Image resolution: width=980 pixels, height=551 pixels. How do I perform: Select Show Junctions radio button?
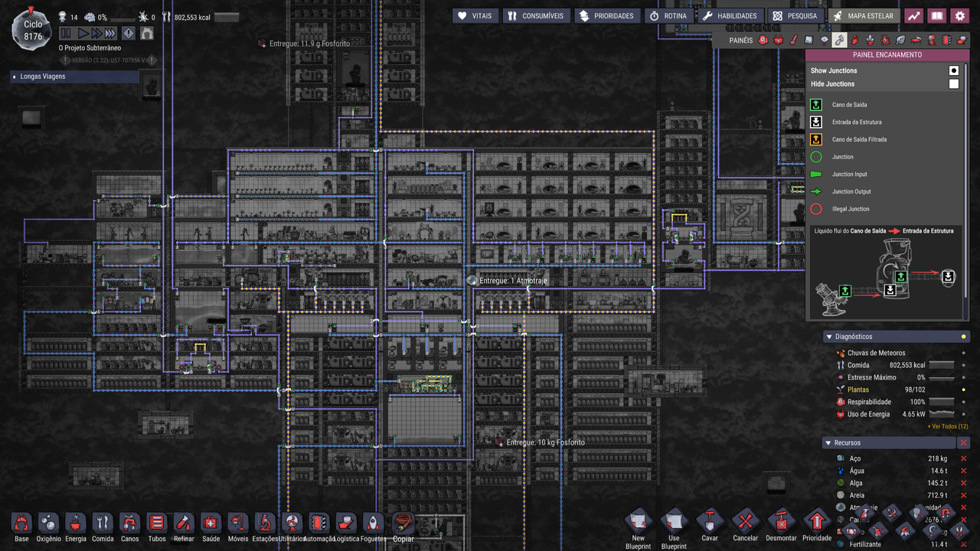pos(953,70)
